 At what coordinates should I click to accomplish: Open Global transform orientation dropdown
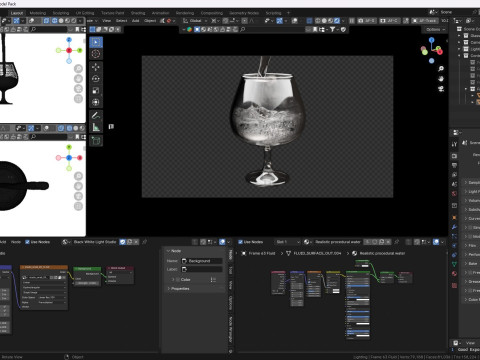tap(195, 21)
